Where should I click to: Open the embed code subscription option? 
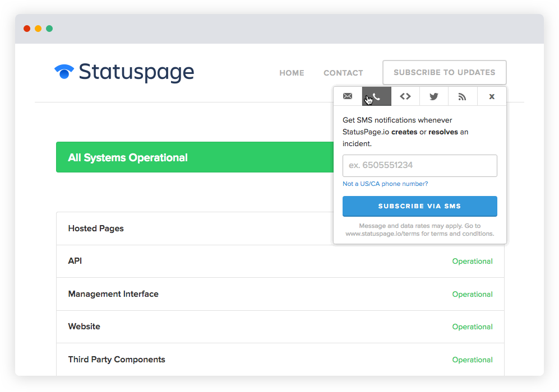click(405, 96)
